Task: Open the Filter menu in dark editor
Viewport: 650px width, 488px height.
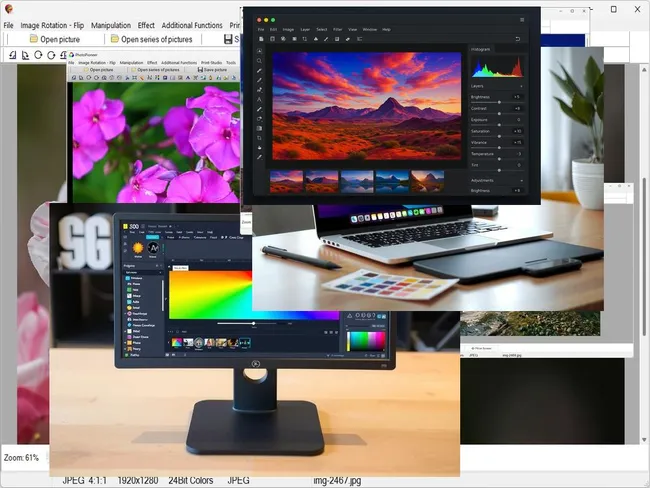Action: pyautogui.click(x=336, y=30)
